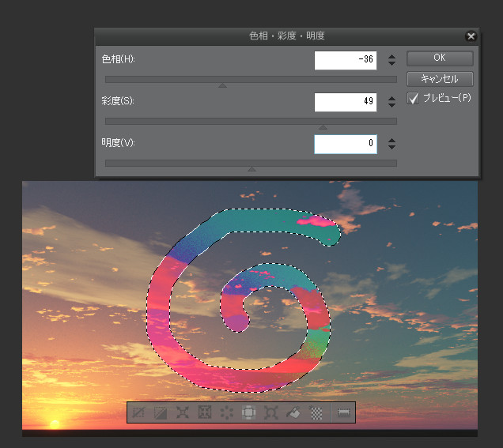503x448 pixels.
Task: Click the dotted-circle Clear icon in launcher
Action: point(227,412)
